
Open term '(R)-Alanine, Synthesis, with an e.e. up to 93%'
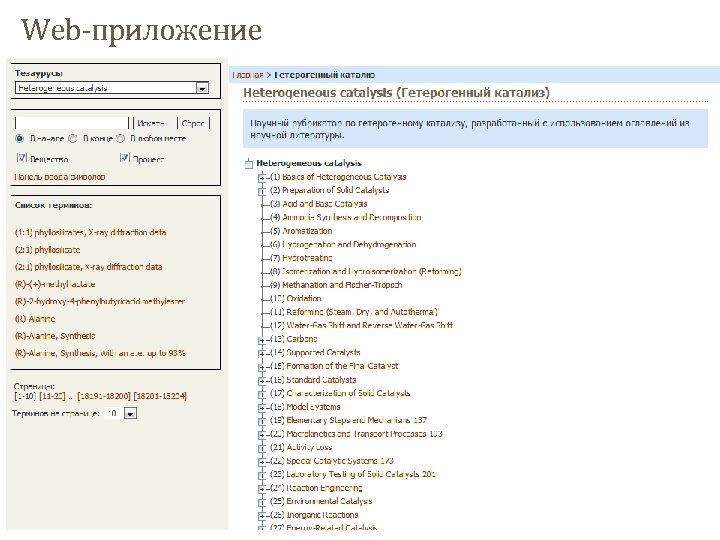(100, 353)
